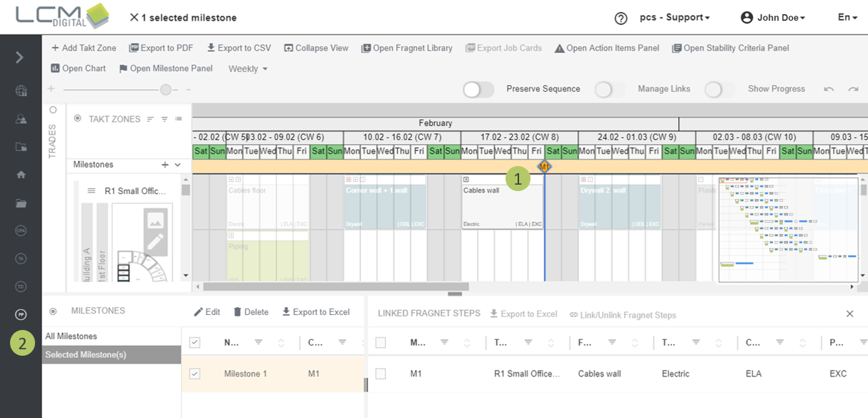Click the zoom slider handle
The image size is (868, 418).
point(166,89)
